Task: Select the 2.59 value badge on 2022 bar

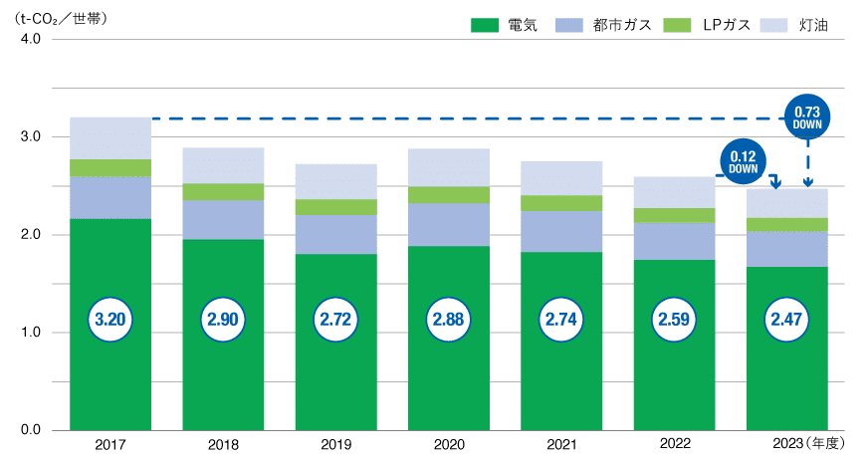Action: pos(674,321)
